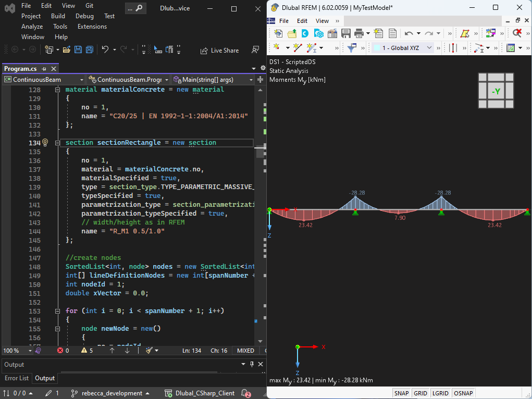Enable SNAP in the RFEM status bar
The height and width of the screenshot is (399, 532).
401,393
